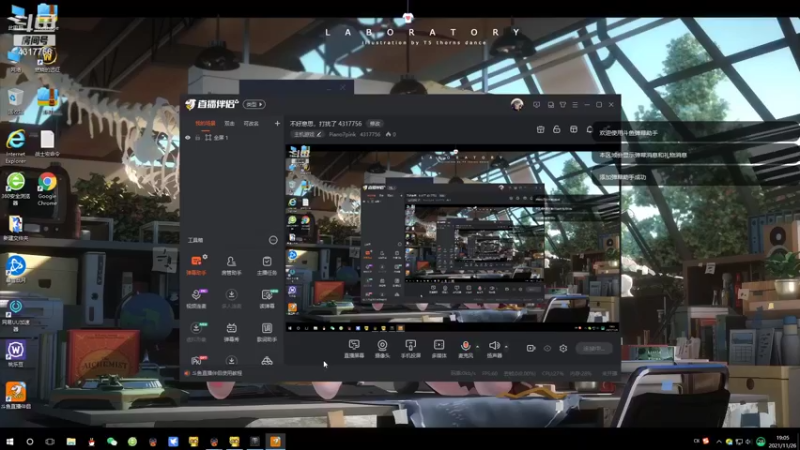The width and height of the screenshot is (800, 450).
Task: Open the user avatar profile
Action: click(517, 105)
